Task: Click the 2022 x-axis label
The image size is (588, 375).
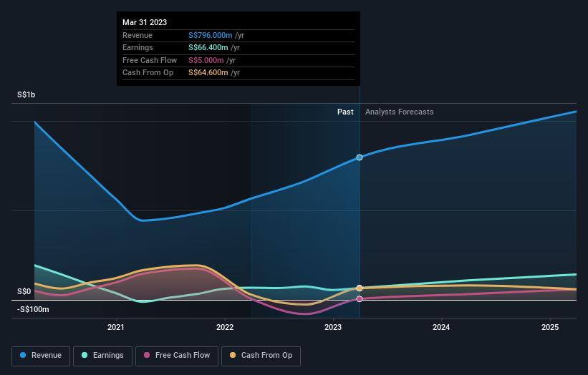Action: tap(225, 327)
